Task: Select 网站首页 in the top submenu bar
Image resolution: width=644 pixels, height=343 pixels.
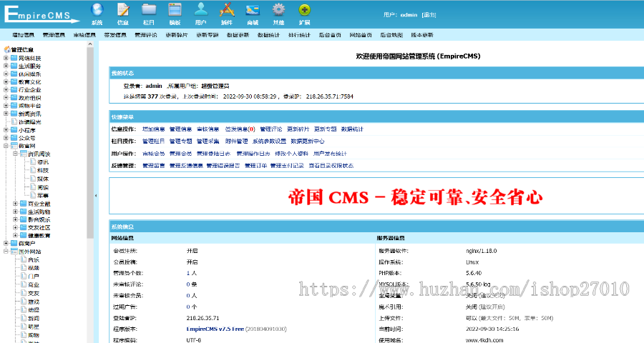Action: click(x=361, y=35)
